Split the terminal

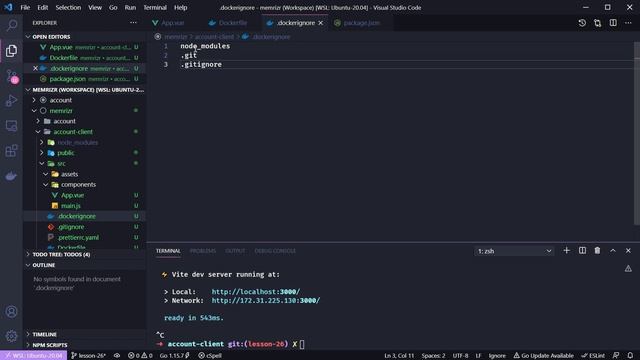(582, 251)
